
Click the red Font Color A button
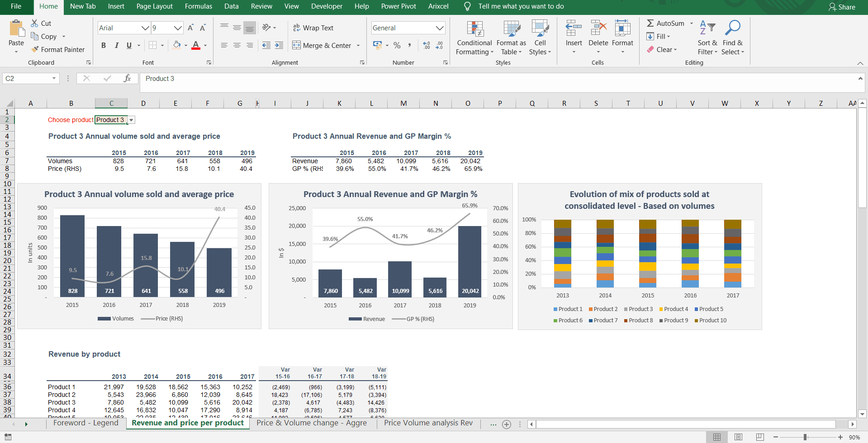click(x=196, y=45)
